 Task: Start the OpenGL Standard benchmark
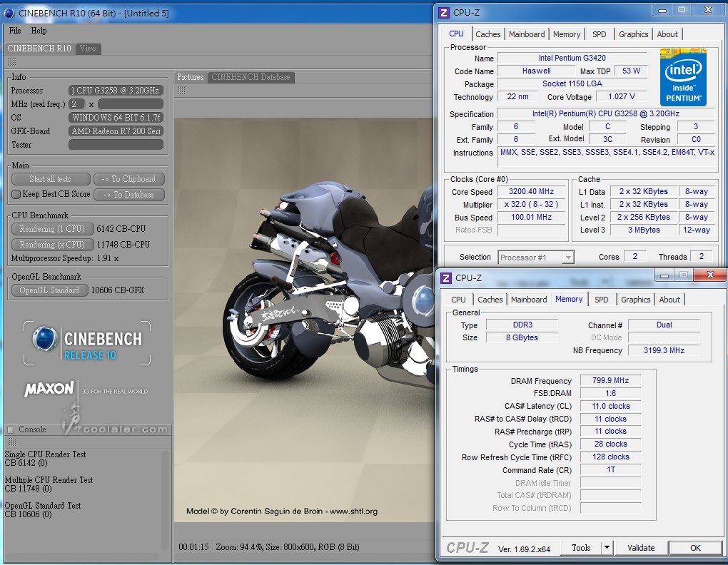(x=50, y=290)
